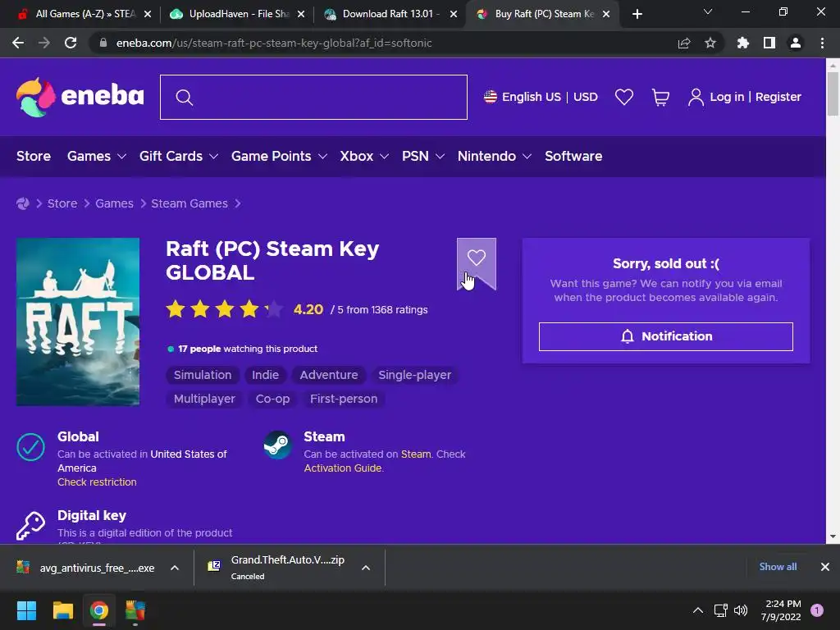Click Register link
Viewport: 840px width, 630px height.
778,97
